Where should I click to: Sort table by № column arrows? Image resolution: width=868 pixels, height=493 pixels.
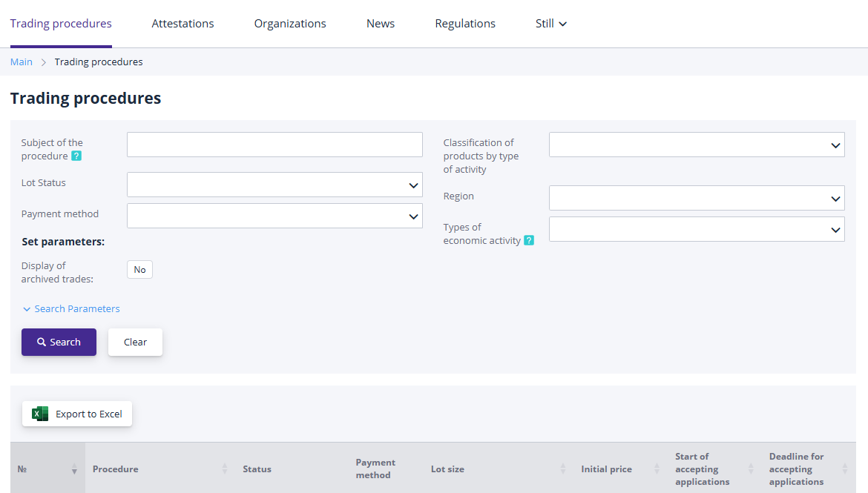tap(74, 469)
